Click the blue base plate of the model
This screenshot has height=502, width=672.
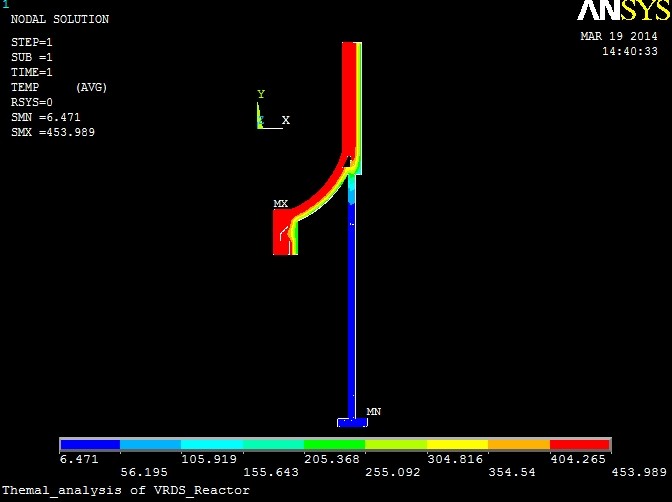352,422
